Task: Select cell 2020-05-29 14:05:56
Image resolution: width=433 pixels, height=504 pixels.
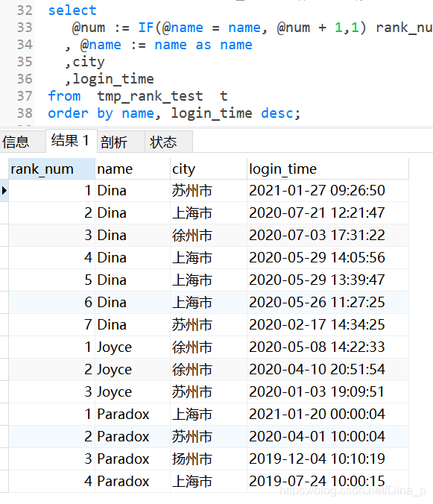Action: (328, 257)
